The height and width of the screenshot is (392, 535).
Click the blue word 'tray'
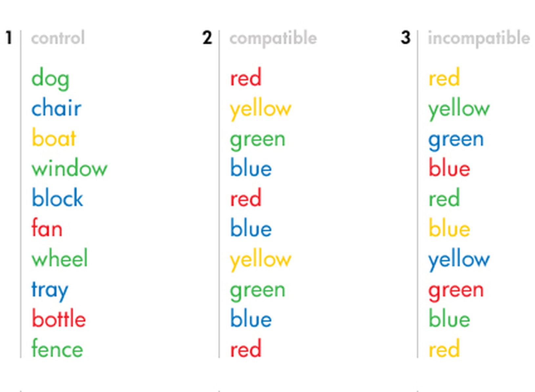click(50, 290)
